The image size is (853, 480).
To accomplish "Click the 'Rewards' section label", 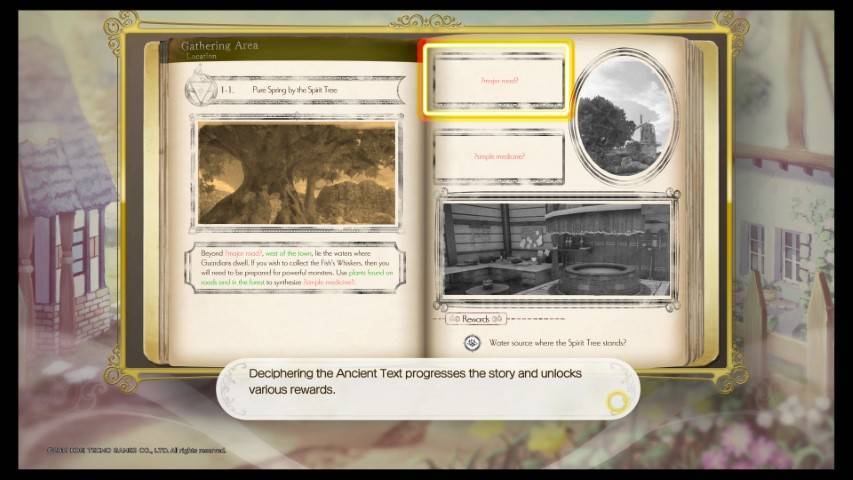I will pyautogui.click(x=476, y=319).
